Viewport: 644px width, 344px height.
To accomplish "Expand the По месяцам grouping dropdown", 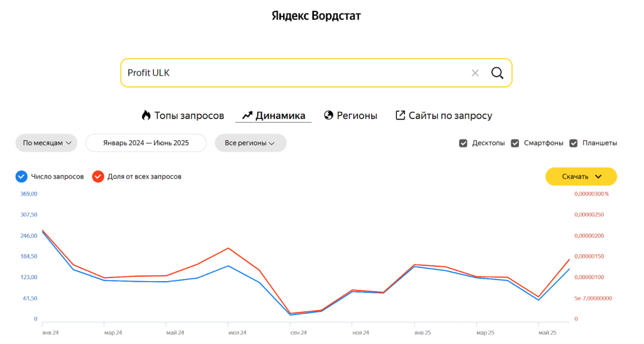I will (x=46, y=143).
